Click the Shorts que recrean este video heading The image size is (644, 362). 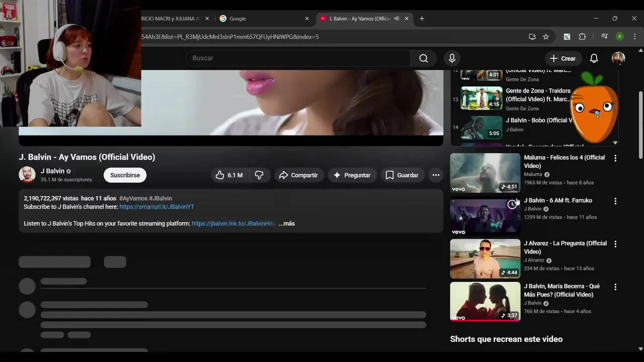pos(506,339)
